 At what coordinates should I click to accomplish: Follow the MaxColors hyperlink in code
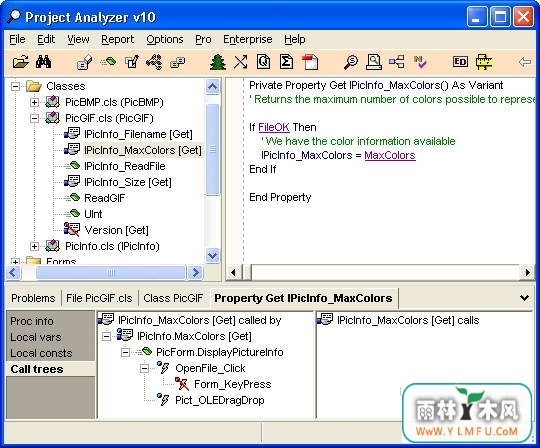click(x=390, y=155)
